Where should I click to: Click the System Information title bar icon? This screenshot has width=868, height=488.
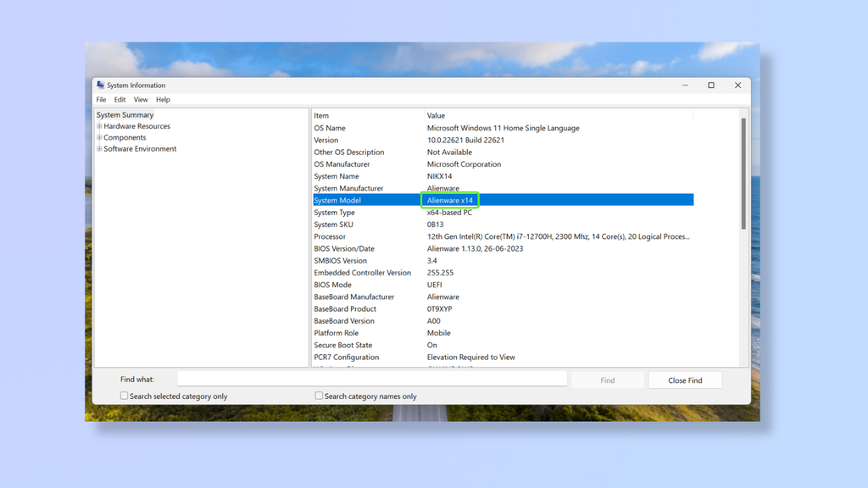click(99, 85)
